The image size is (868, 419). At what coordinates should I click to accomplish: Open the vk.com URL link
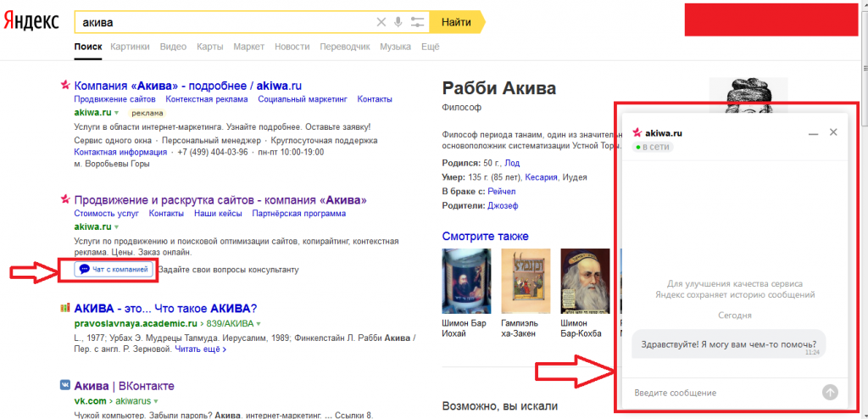[x=90, y=400]
